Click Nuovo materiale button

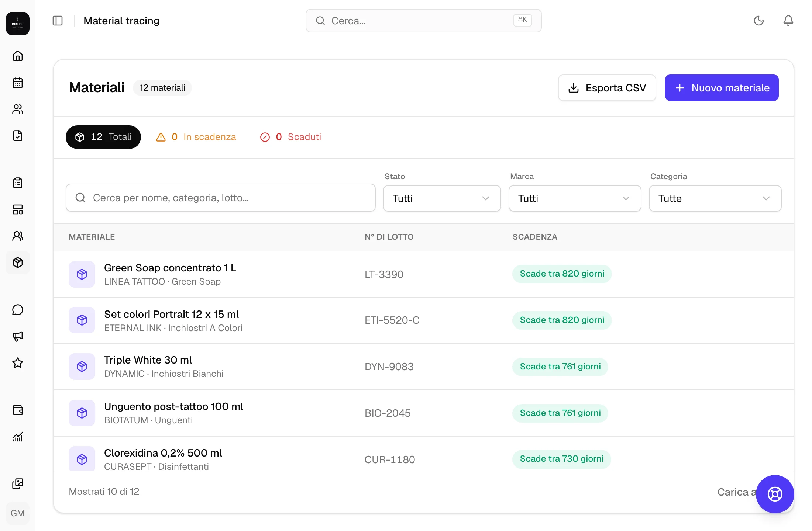[x=722, y=88]
